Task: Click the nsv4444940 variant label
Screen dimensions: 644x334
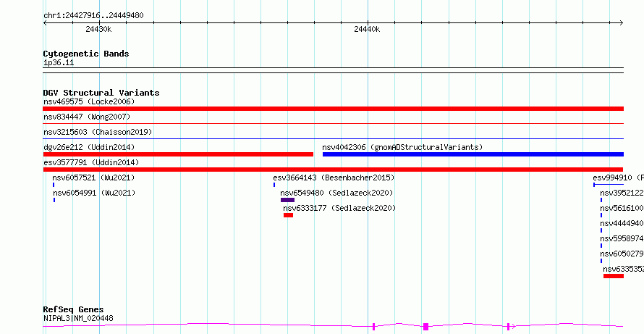Action: tap(622, 223)
